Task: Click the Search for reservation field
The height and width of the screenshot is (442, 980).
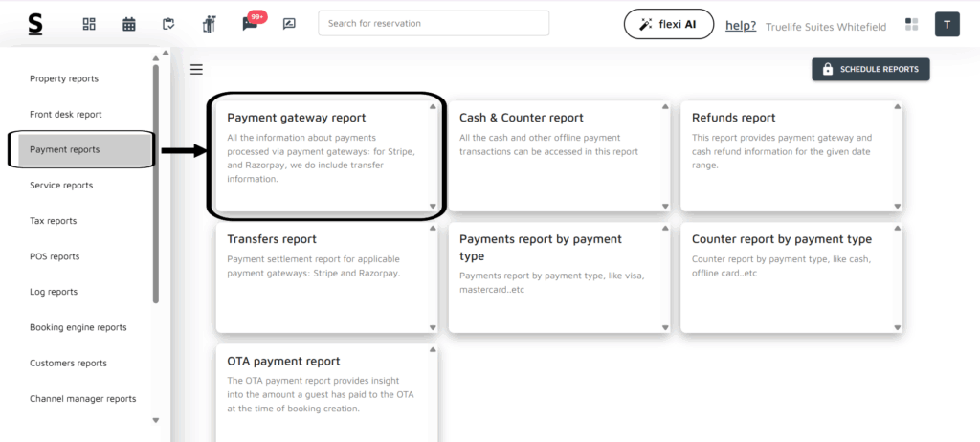Action: 434,23
